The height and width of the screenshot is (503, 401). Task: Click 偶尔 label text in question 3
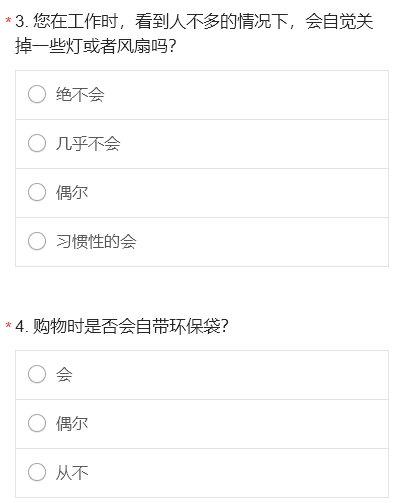72,193
